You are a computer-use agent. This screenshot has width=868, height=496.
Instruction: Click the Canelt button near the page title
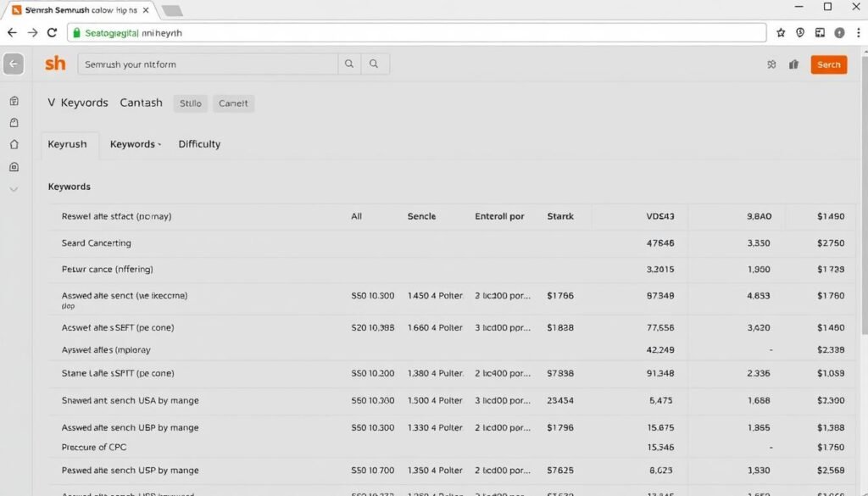(233, 103)
